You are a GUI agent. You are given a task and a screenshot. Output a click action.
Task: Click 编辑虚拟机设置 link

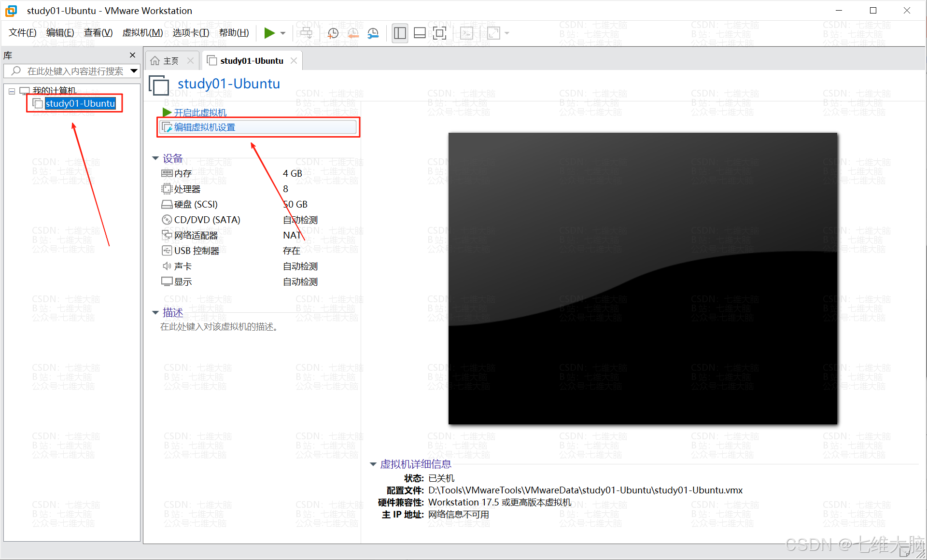204,127
